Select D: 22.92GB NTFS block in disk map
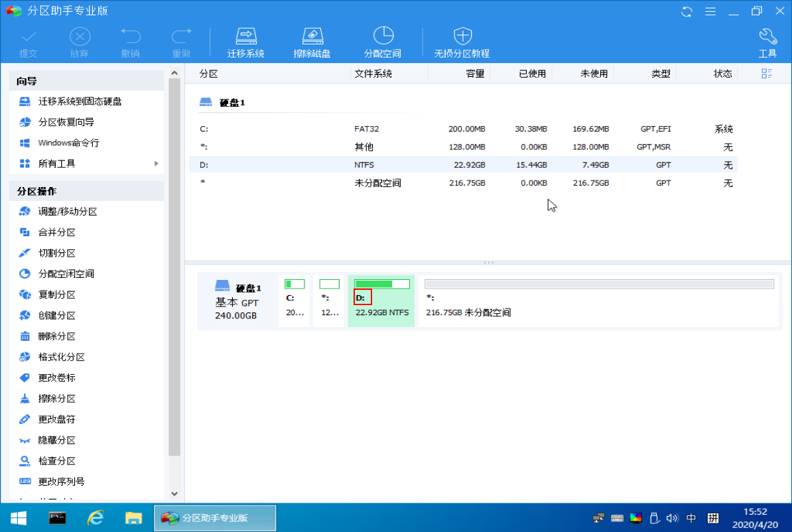Image resolution: width=792 pixels, height=532 pixels. point(381,300)
